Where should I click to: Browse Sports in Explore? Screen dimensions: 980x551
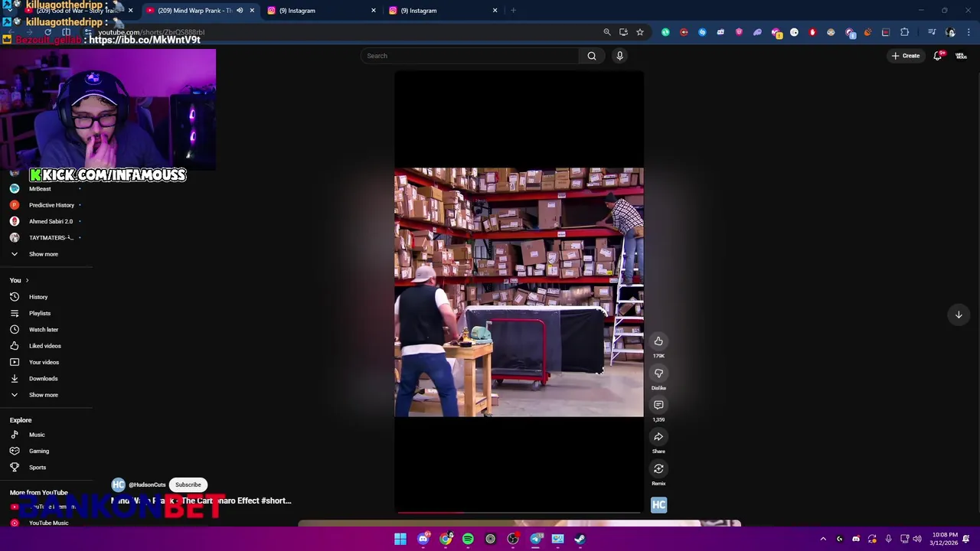click(x=38, y=468)
